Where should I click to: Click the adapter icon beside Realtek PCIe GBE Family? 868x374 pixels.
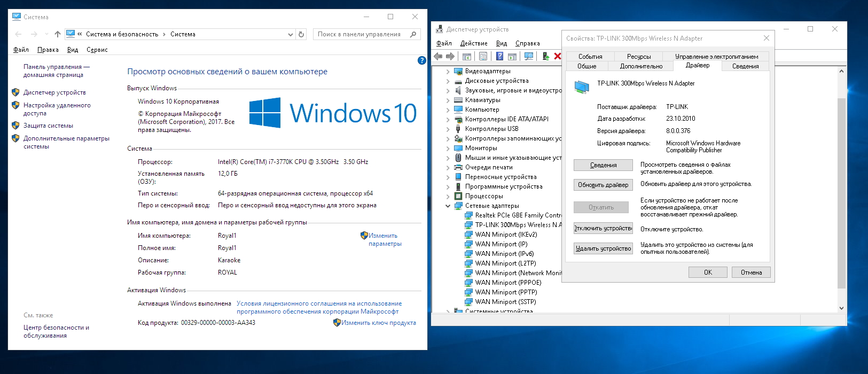[x=468, y=215]
